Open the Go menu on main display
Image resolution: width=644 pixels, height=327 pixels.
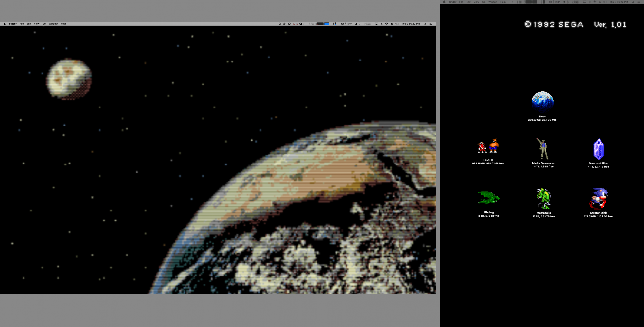(x=44, y=24)
